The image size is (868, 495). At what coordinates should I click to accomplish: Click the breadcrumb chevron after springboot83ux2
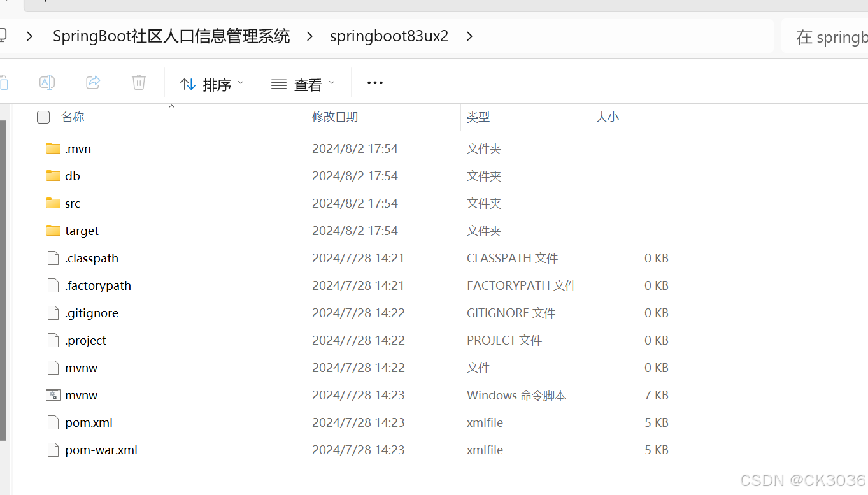coord(469,36)
